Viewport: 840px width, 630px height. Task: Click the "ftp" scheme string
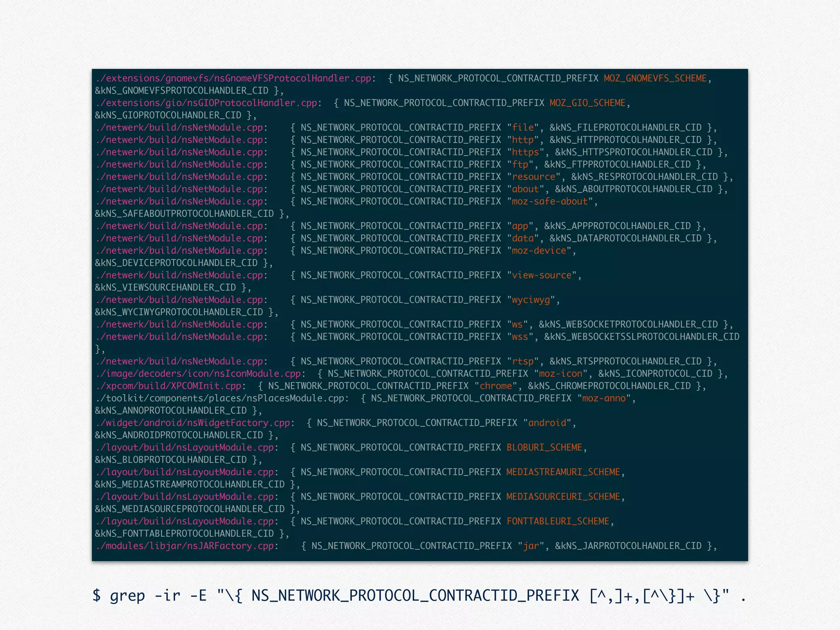pos(520,164)
